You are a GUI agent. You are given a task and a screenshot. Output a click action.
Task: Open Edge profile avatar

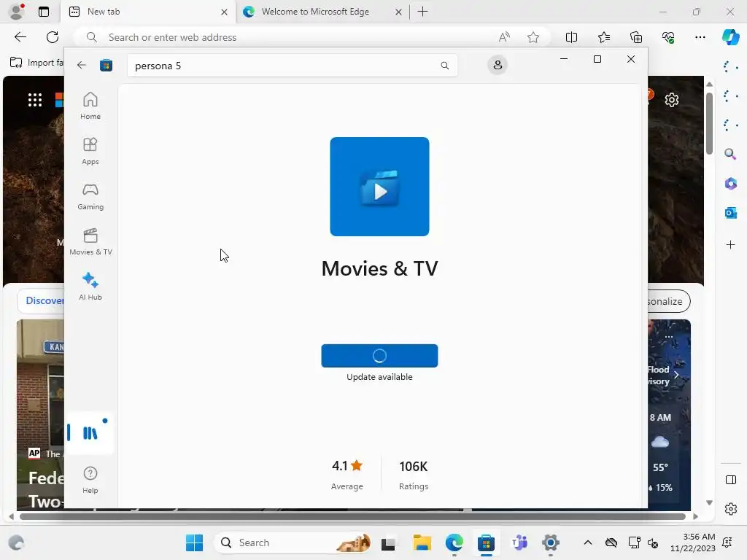(x=18, y=12)
